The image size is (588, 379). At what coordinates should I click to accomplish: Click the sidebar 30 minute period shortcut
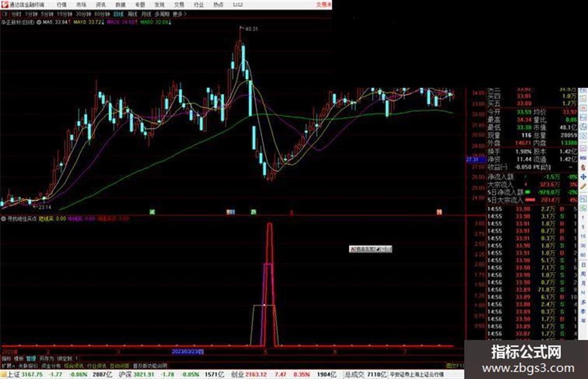tap(583, 246)
